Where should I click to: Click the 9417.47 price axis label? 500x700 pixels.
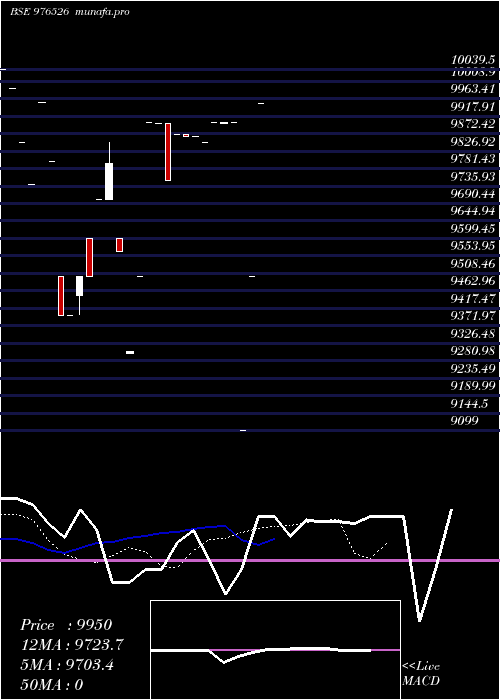(x=473, y=299)
